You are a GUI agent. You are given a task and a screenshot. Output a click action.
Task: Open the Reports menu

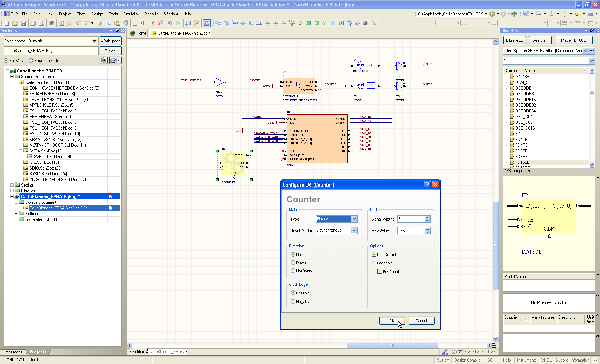tap(151, 14)
